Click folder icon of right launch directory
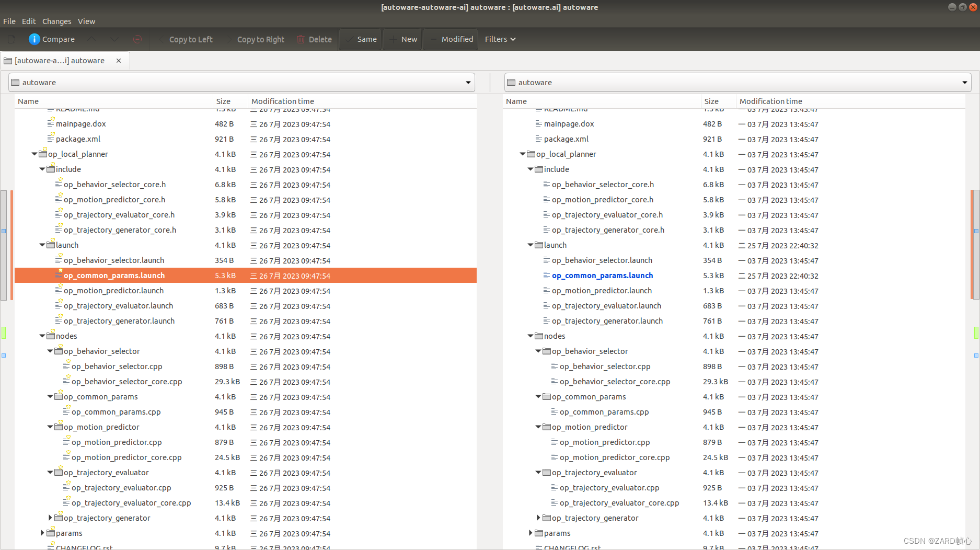The image size is (980, 550). (x=539, y=245)
